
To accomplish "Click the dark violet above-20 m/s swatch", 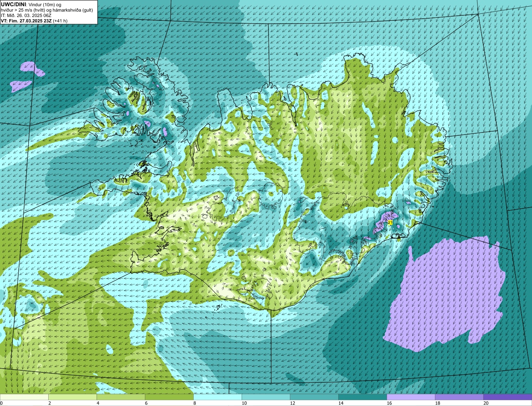I will click(x=507, y=397).
